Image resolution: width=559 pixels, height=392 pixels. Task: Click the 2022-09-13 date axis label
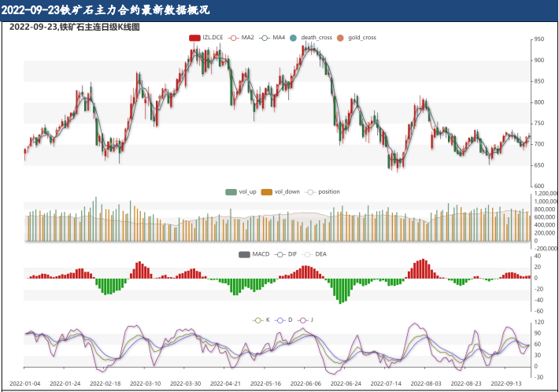tap(505, 383)
